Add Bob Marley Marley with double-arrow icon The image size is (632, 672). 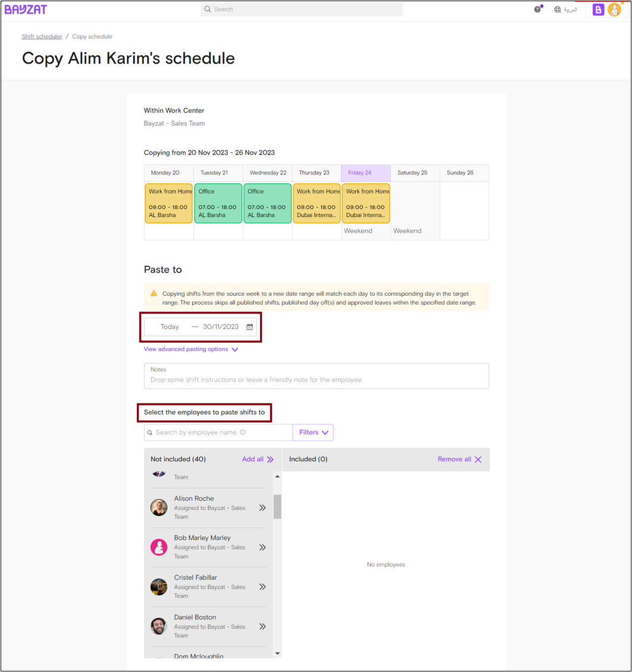(x=262, y=547)
